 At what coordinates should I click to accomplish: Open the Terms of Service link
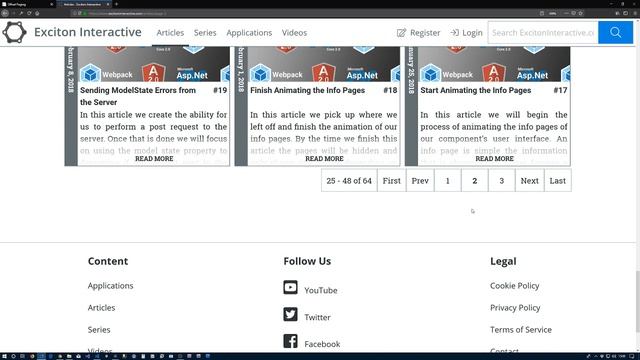[x=521, y=330]
